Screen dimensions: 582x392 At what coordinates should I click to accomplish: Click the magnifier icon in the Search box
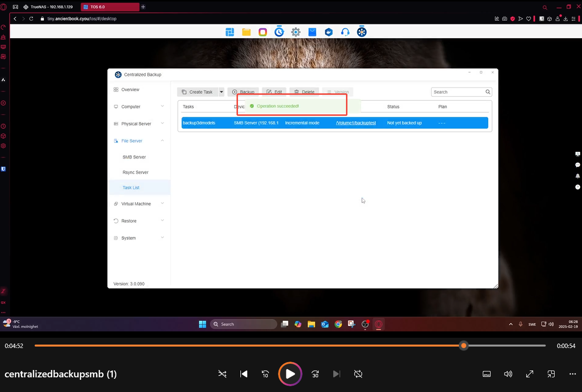[488, 92]
